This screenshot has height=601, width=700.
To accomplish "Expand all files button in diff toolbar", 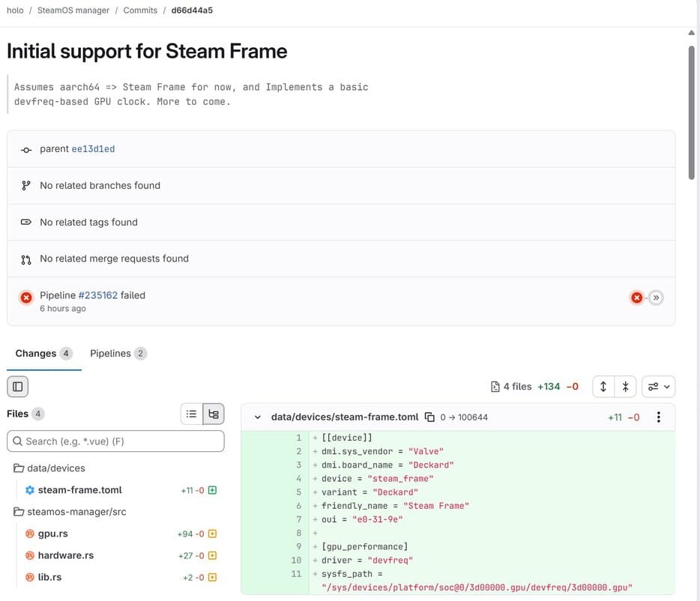I will [603, 387].
